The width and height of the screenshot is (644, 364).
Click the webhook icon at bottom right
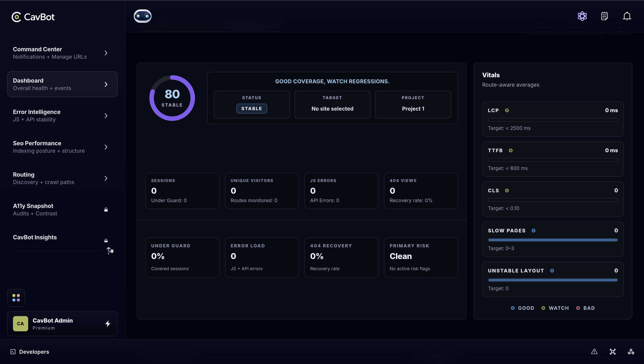(631, 351)
